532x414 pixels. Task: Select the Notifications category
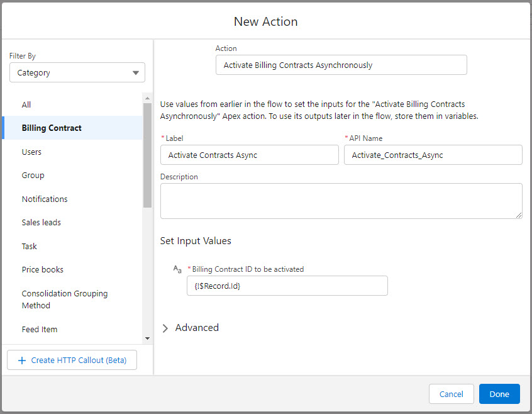tap(45, 199)
